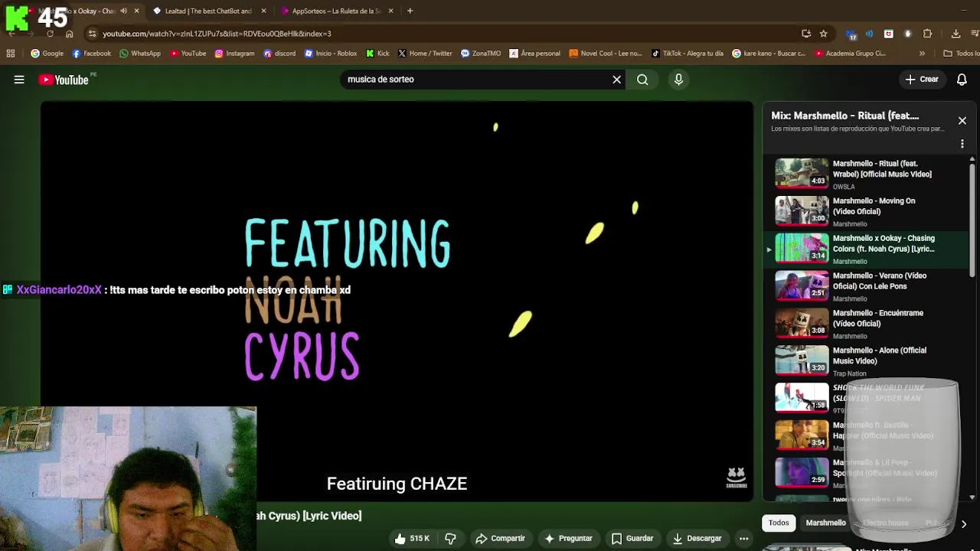Download the video with Descargar
980x551 pixels.
click(697, 539)
